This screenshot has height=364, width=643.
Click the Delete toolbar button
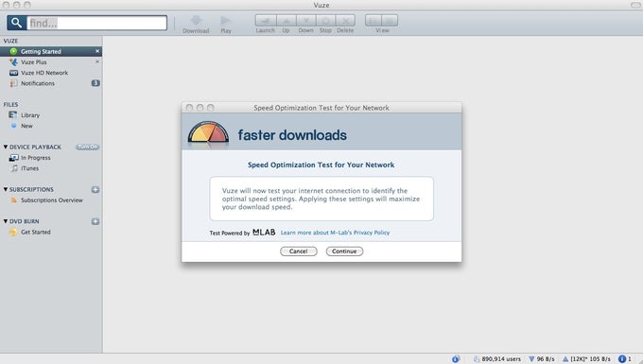(x=345, y=21)
